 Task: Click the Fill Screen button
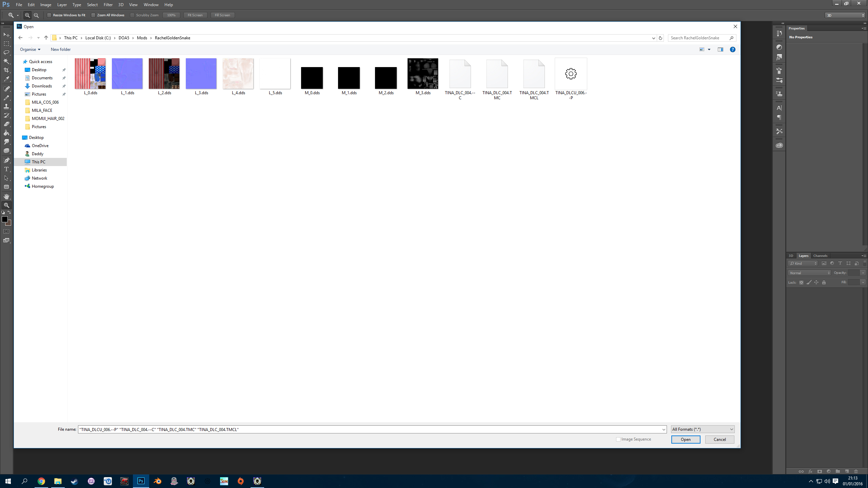pyautogui.click(x=222, y=15)
